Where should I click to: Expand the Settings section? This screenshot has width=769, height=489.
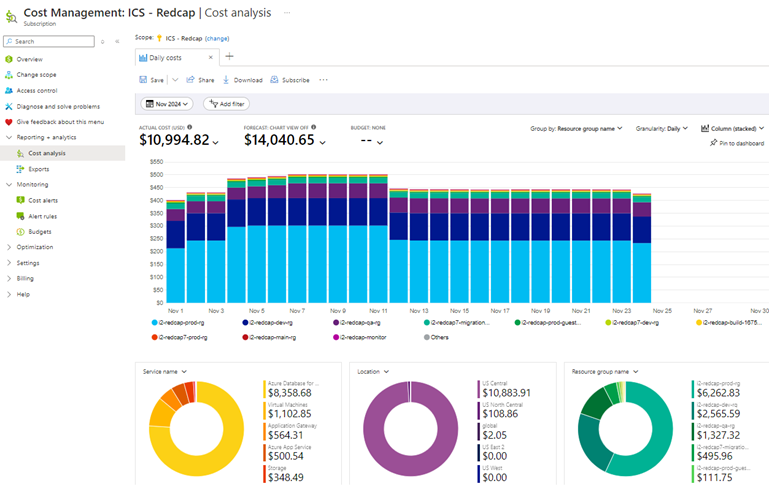point(9,263)
